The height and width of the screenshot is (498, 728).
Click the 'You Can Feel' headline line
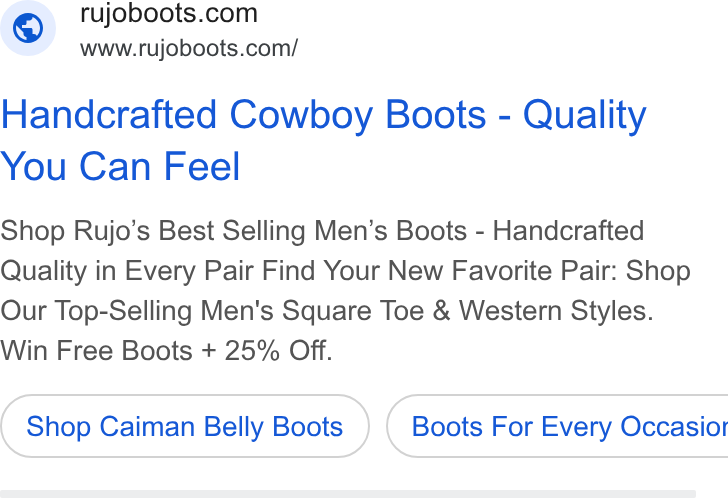point(120,166)
